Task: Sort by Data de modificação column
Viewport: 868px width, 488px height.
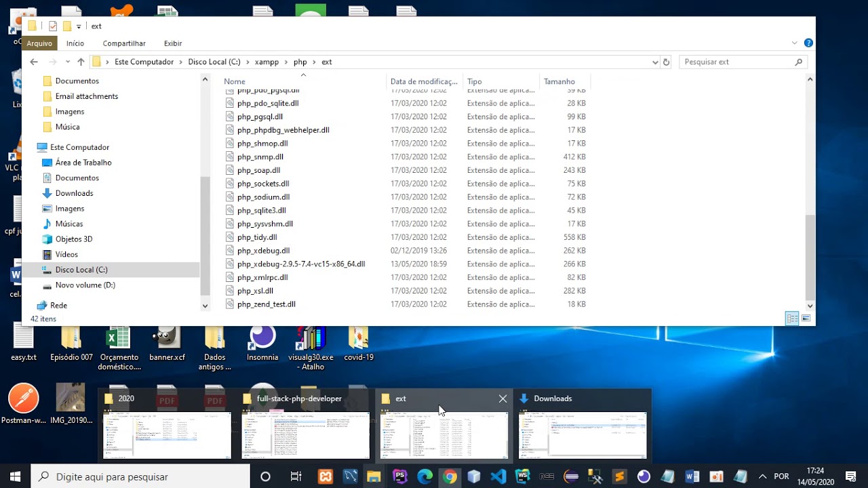Action: (424, 81)
